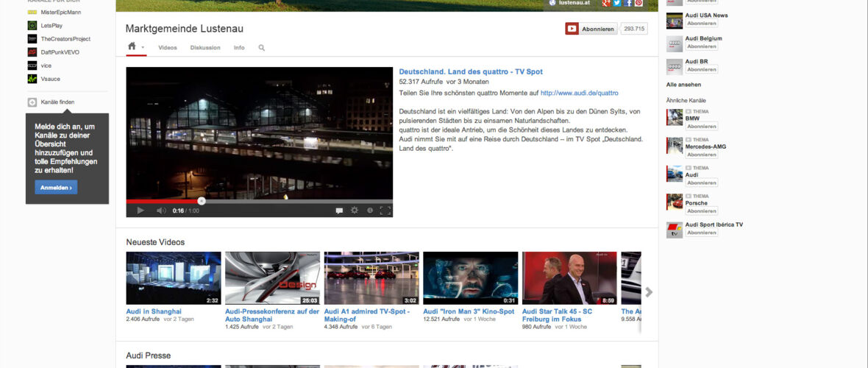Open BMW topic channel avatar
The image size is (868, 368).
pos(675,118)
